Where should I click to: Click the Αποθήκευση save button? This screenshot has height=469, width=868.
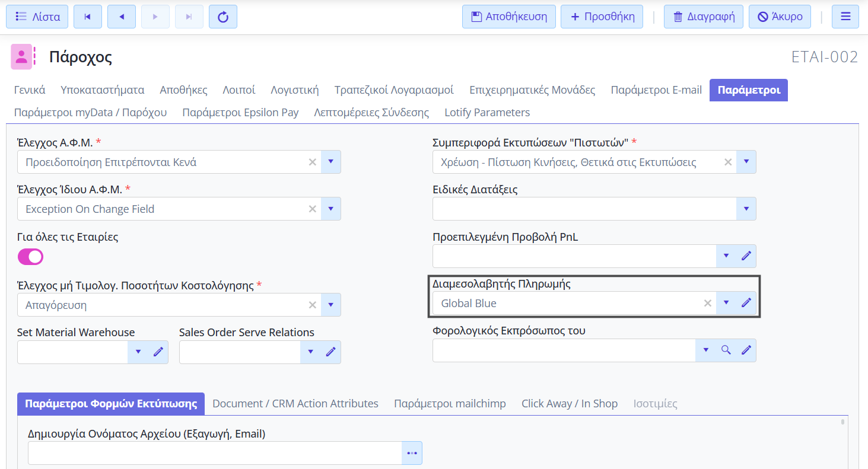(508, 17)
